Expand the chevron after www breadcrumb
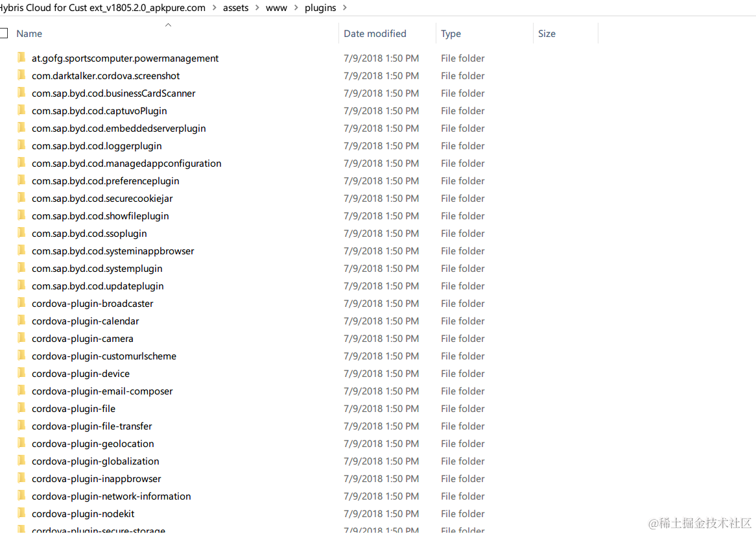The width and height of the screenshot is (756, 534). coord(296,8)
